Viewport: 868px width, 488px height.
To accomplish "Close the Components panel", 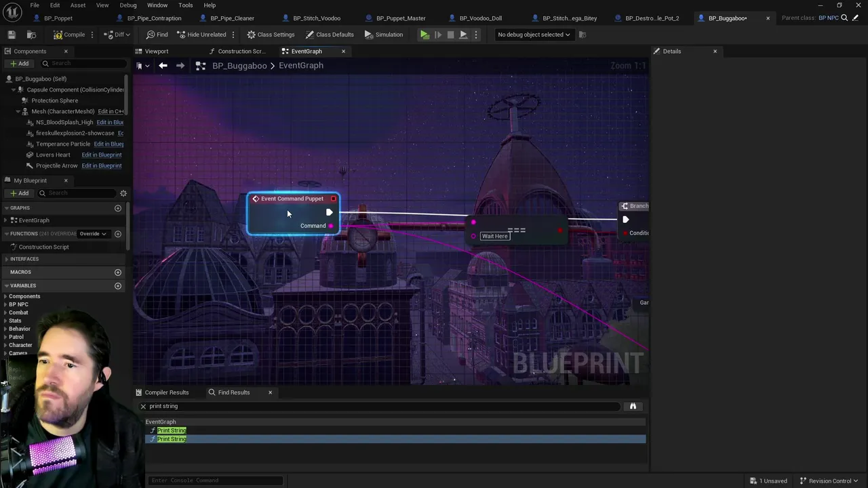I will coord(66,52).
